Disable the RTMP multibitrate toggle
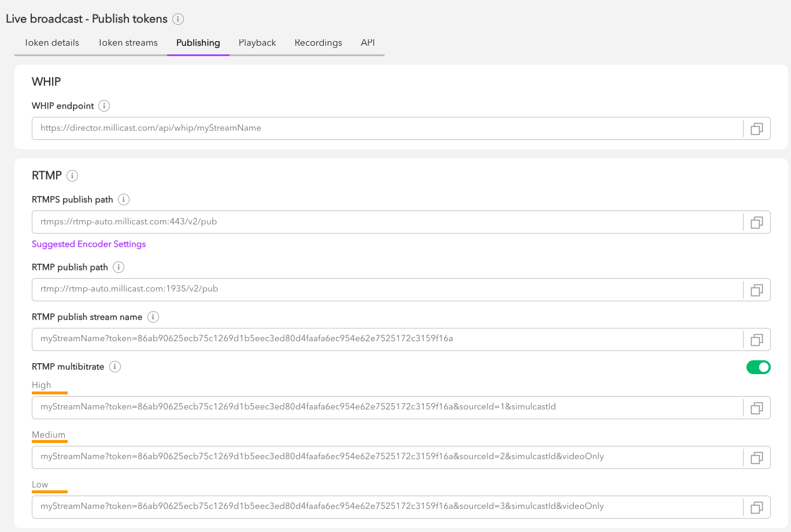 click(759, 367)
